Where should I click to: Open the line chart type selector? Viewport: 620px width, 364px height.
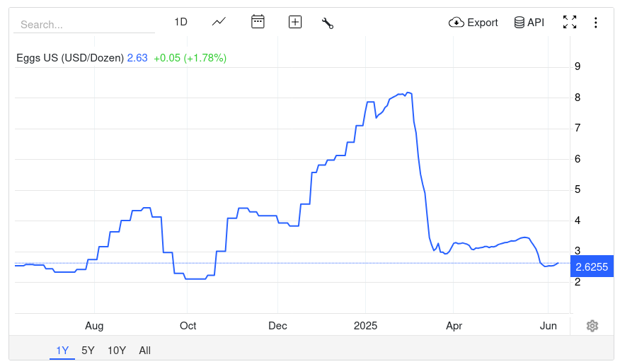point(219,22)
